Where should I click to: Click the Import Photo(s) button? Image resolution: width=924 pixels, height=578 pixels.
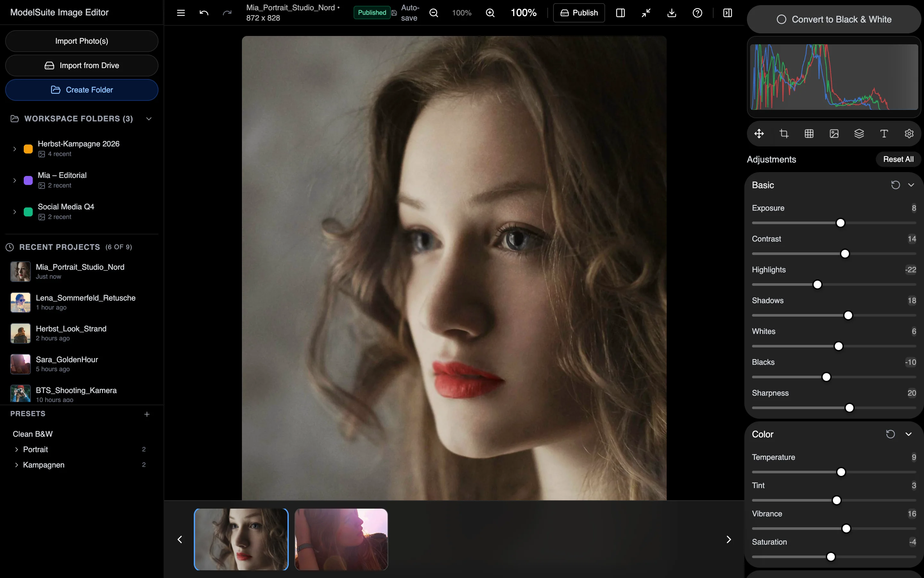pos(82,41)
